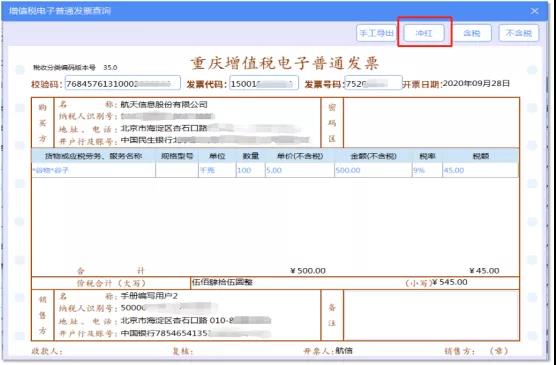Click the invoice title 重庆增值税电子普通发票

point(285,63)
